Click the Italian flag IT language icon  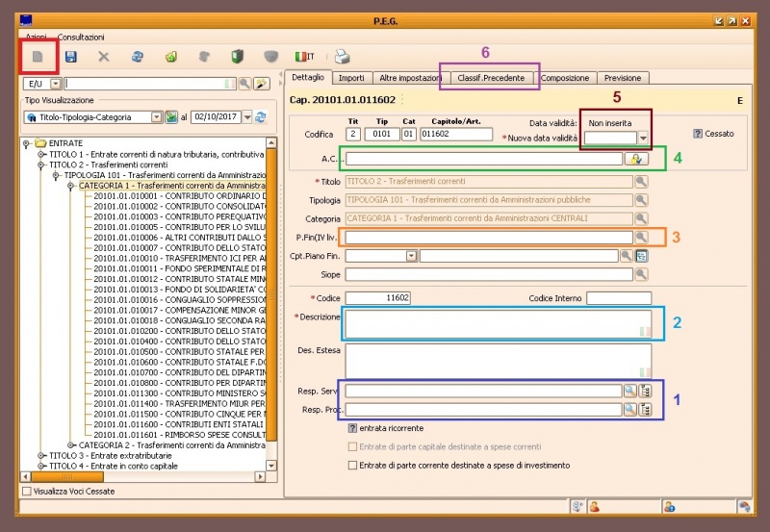[x=305, y=58]
